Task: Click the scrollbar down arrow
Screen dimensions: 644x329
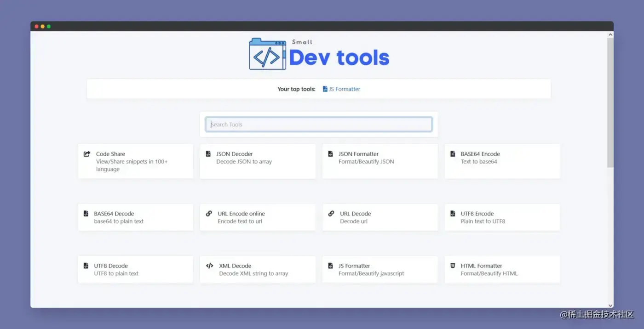Action: click(x=610, y=305)
